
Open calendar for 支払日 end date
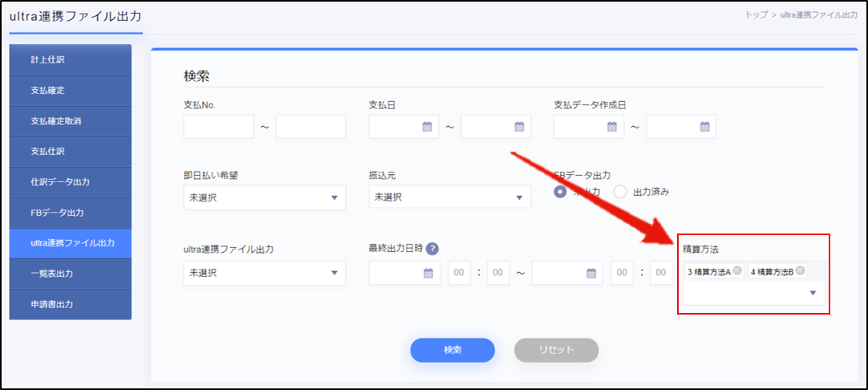(x=519, y=127)
